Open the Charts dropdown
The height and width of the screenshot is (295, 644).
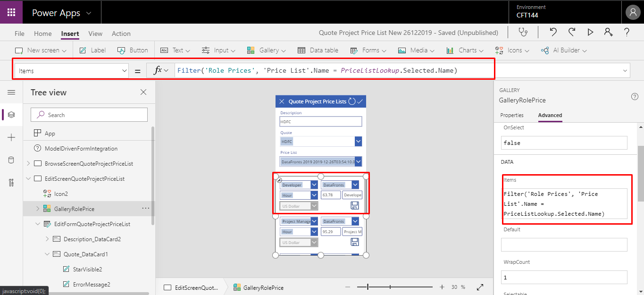(x=465, y=50)
